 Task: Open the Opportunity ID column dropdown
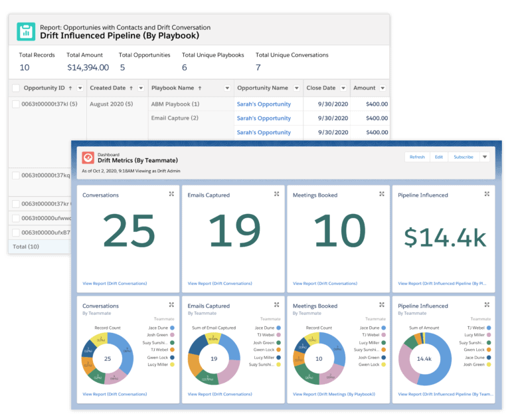pos(80,88)
